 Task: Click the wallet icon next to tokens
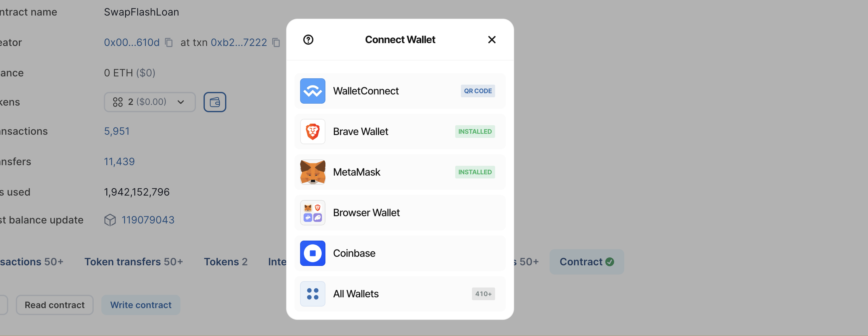pyautogui.click(x=215, y=102)
